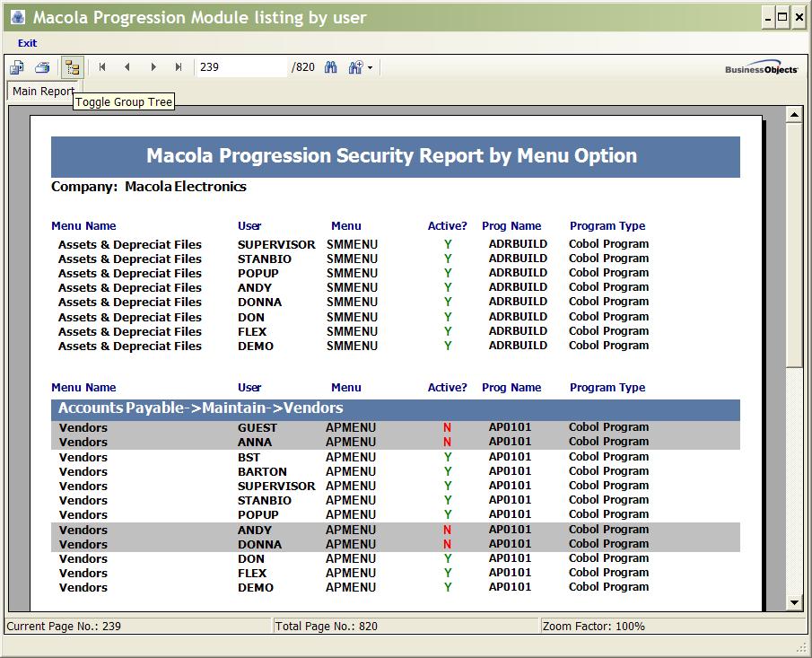Click the application icon in title bar
Viewport: 812px width, 658px height.
(x=18, y=18)
